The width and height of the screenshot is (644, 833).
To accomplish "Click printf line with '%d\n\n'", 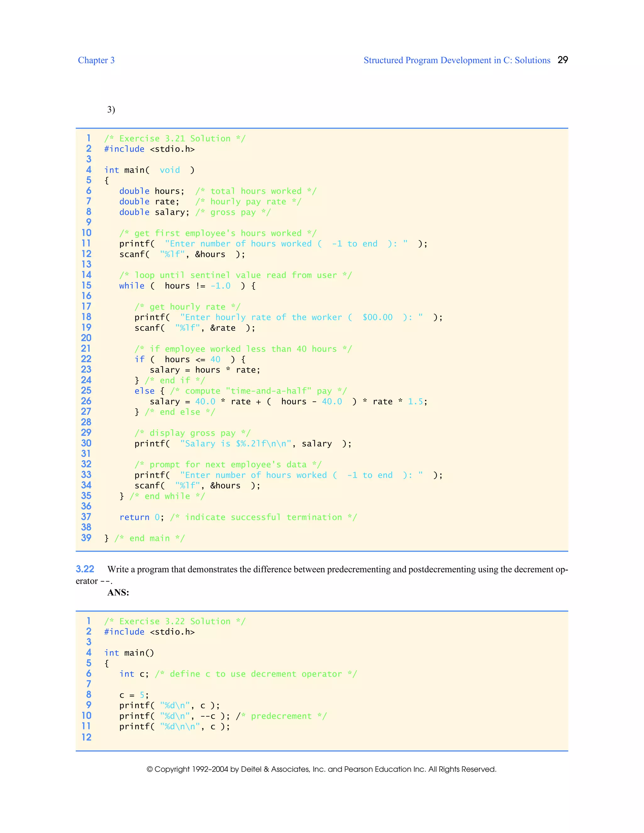I will (x=175, y=726).
